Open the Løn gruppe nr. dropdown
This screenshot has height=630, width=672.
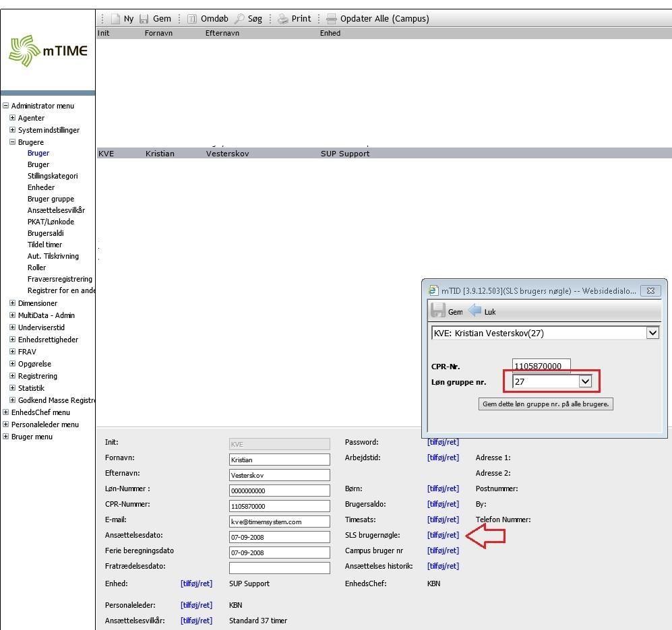585,381
